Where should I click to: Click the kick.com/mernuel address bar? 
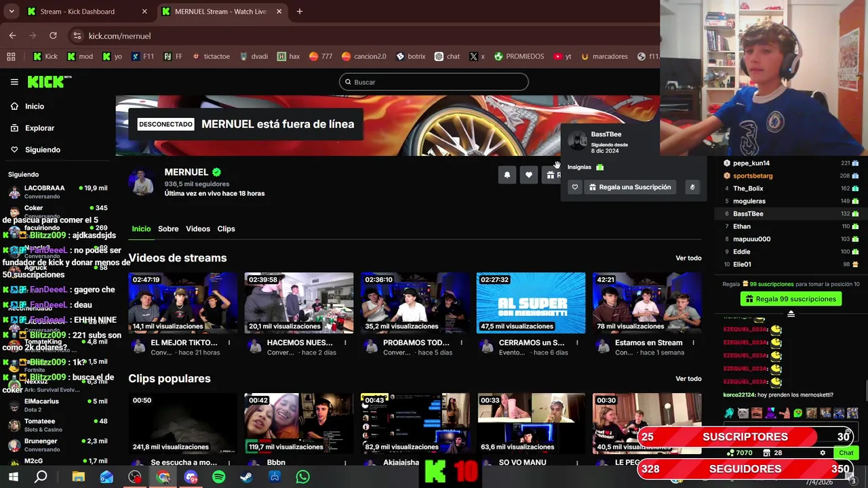pos(119,36)
